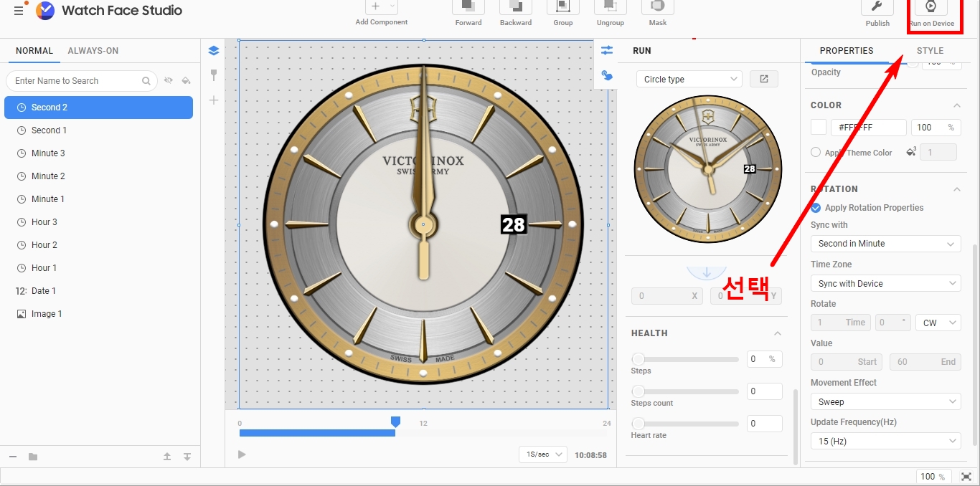Open the CW rotation direction dropdown
Viewport: 980px width, 486px height.
pos(938,323)
